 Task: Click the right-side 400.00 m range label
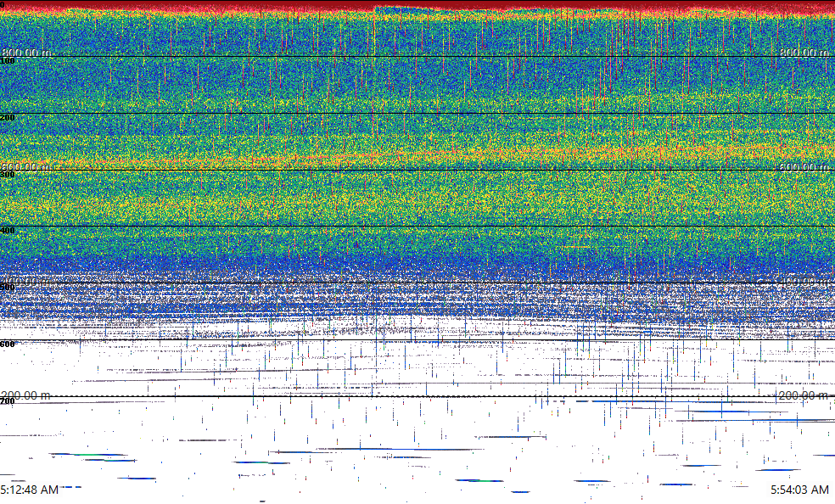tap(804, 281)
